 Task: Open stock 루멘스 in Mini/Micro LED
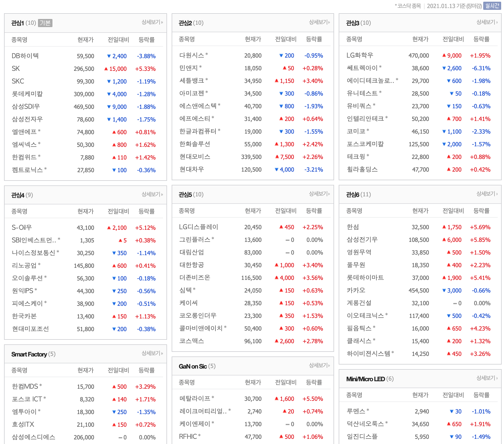tap(356, 411)
